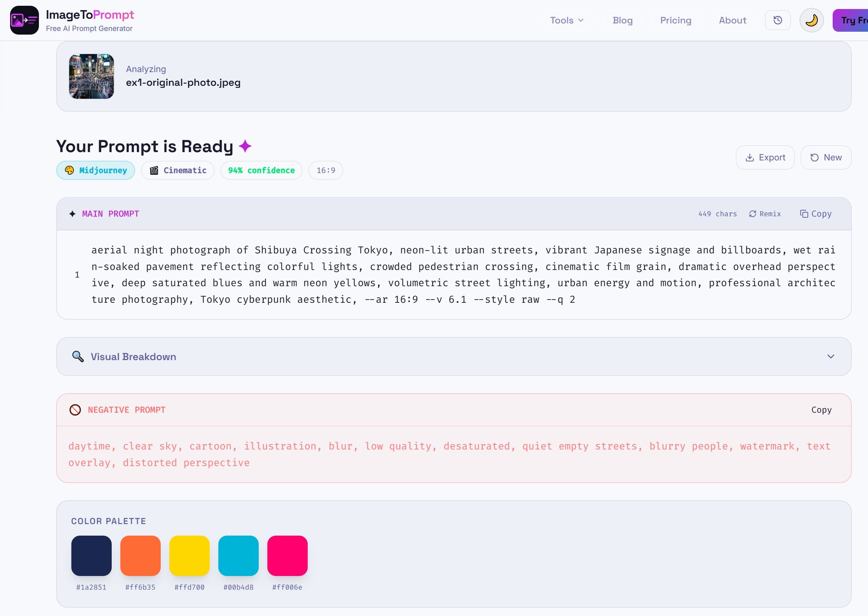This screenshot has height=616, width=868.
Task: Select the Cinematic style badge
Action: coord(178,170)
